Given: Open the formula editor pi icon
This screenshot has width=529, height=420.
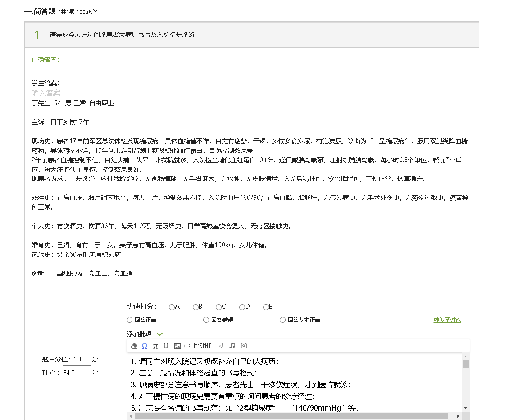Looking at the screenshot, I should [x=155, y=346].
